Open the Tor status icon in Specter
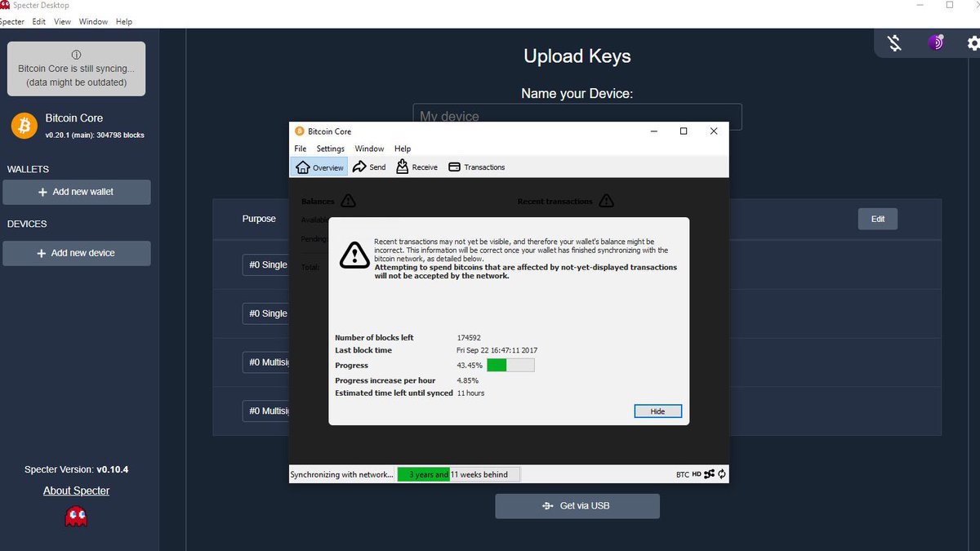The image size is (980, 551). point(936,42)
